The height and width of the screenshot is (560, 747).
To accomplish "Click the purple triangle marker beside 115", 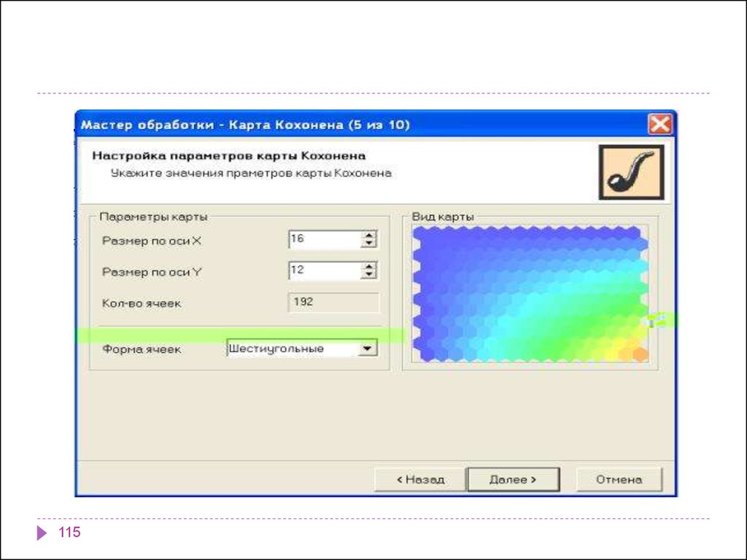I will [x=42, y=534].
